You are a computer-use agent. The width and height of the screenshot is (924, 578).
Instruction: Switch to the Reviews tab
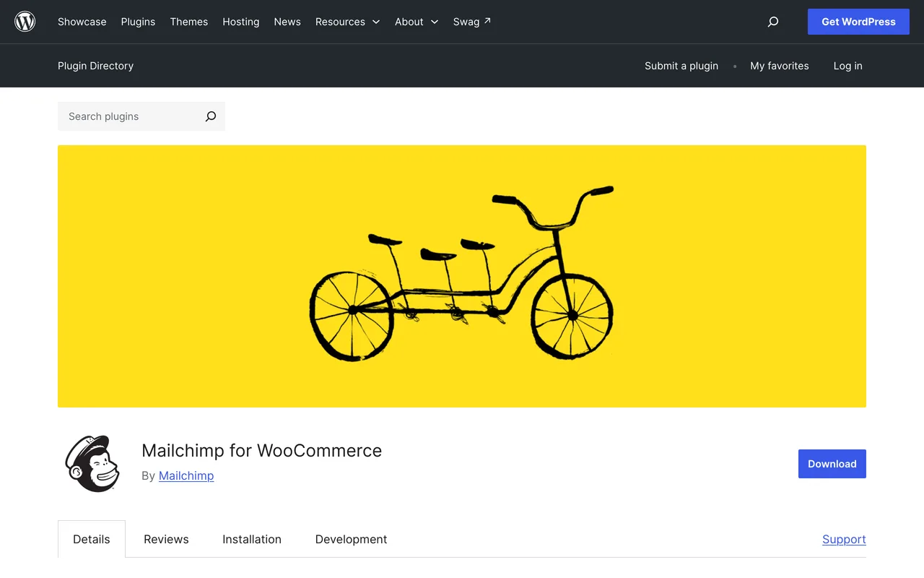pos(166,539)
